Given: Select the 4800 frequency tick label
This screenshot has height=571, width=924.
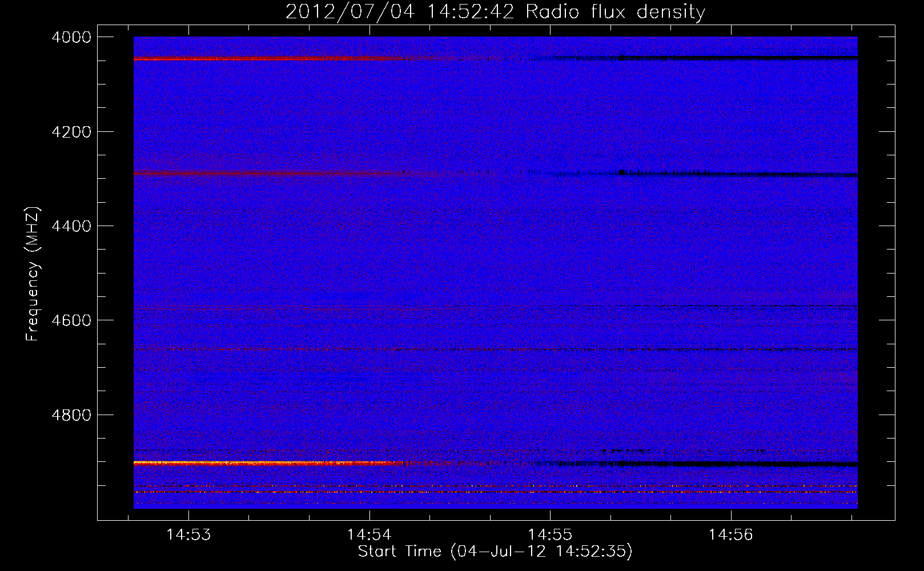Looking at the screenshot, I should [x=71, y=415].
